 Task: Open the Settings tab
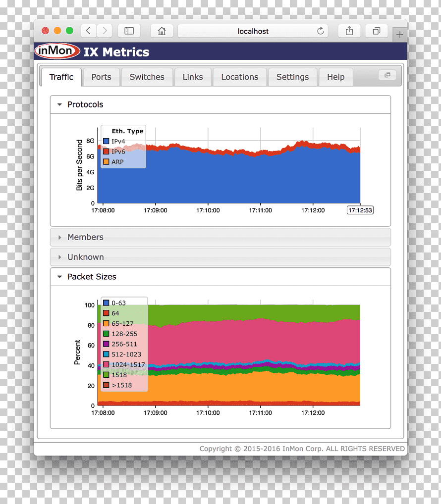click(292, 77)
